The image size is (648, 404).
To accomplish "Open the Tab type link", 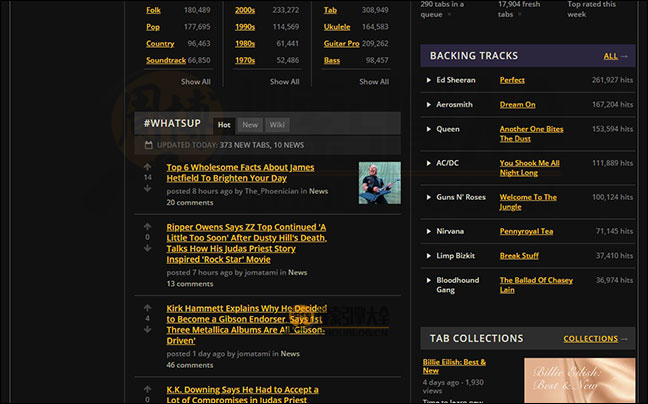I will point(330,10).
